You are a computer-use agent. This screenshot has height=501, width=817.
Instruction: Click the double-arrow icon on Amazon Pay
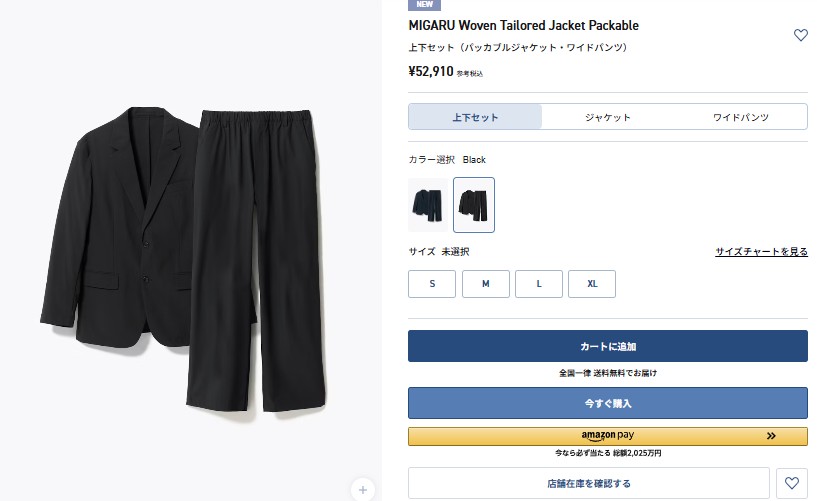(771, 436)
